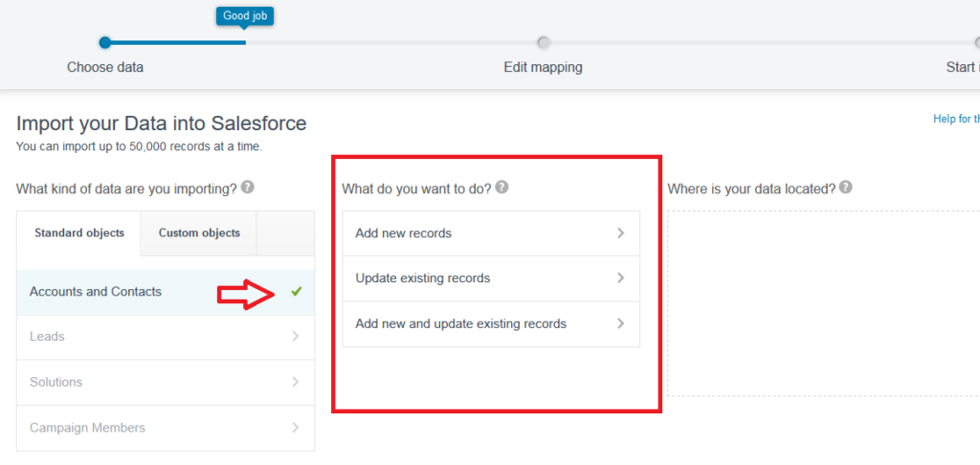Click the data location drop area
Viewport: 980px width, 465px height.
[x=823, y=303]
